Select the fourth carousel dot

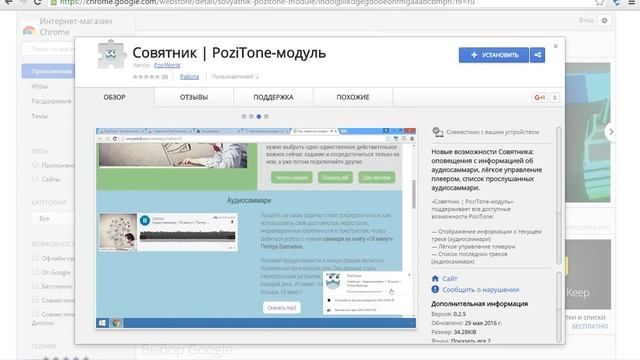266,117
